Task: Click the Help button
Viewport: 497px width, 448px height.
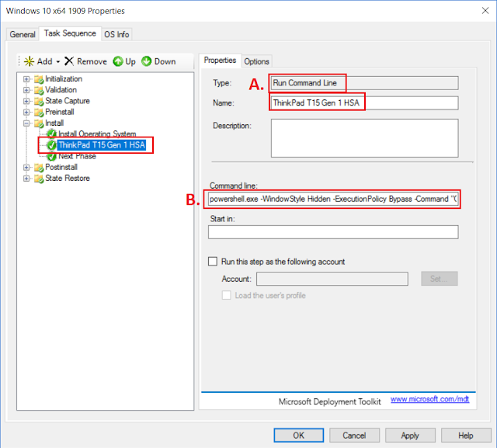Action: [x=466, y=436]
